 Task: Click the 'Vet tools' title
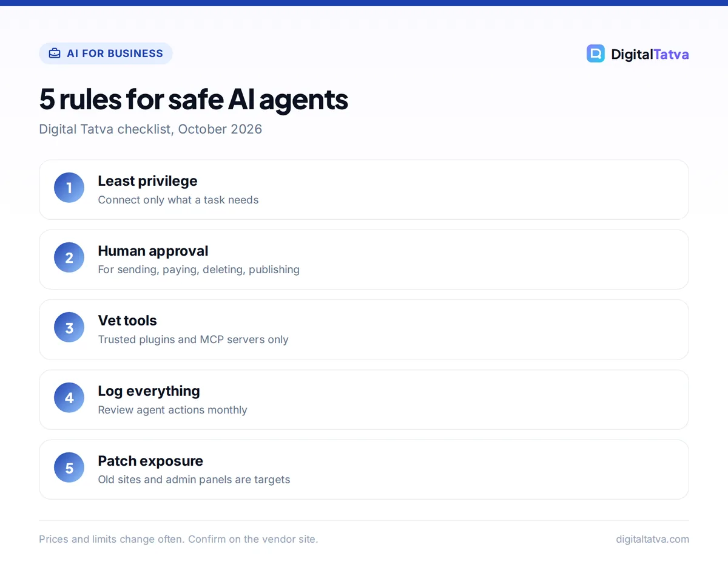[127, 321]
